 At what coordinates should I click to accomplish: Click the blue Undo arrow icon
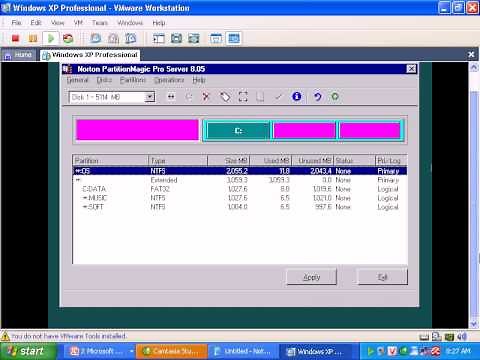(317, 97)
